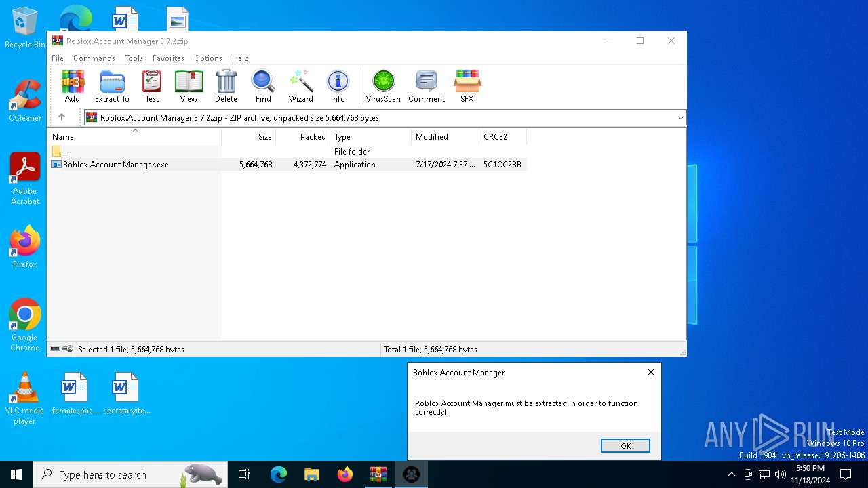The image size is (868, 488).
Task: Click the Delete trash can icon
Action: coord(226,86)
